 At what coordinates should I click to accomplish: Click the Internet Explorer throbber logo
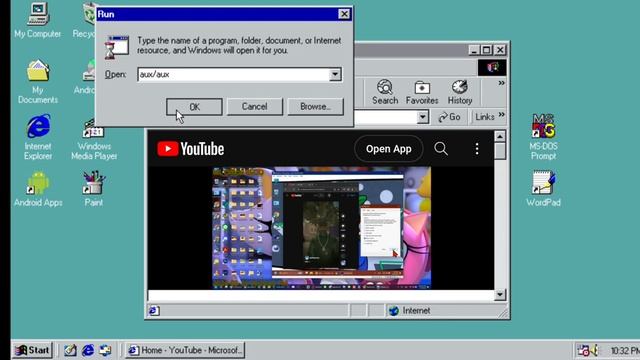(x=492, y=67)
